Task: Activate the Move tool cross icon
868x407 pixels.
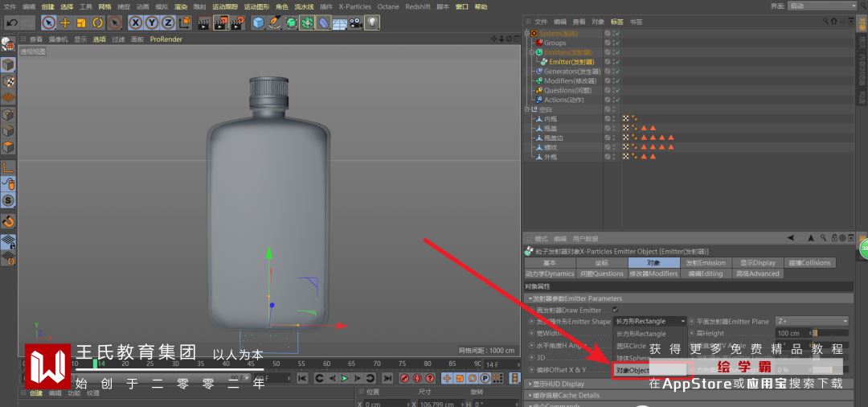Action: [x=65, y=23]
